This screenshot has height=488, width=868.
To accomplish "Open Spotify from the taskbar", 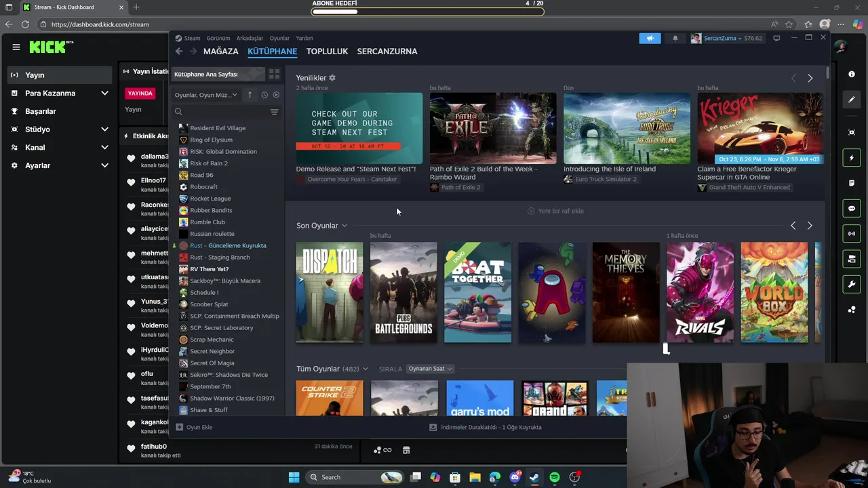I will coord(555,477).
